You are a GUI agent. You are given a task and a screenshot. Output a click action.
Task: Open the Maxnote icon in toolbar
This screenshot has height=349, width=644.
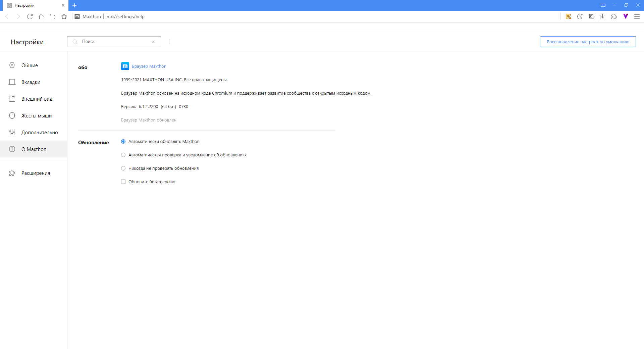[569, 16]
